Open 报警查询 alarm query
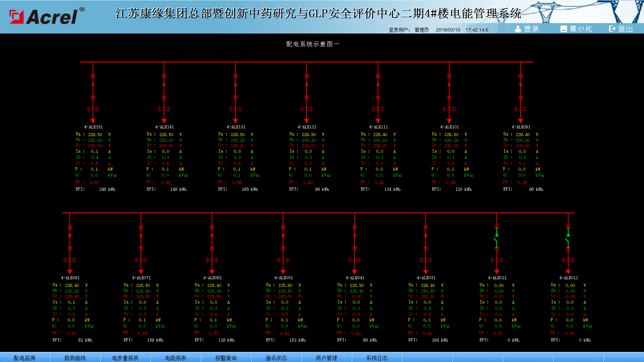 (x=226, y=358)
